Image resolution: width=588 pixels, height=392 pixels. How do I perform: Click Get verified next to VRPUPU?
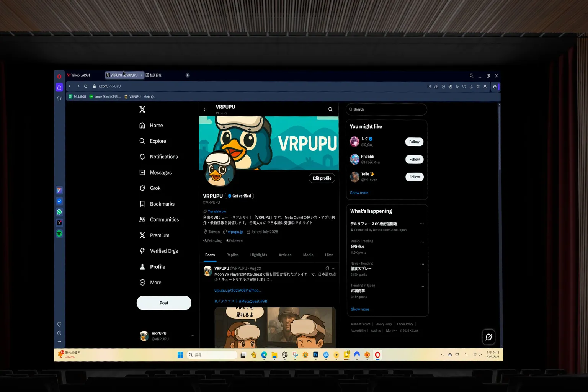tap(239, 196)
